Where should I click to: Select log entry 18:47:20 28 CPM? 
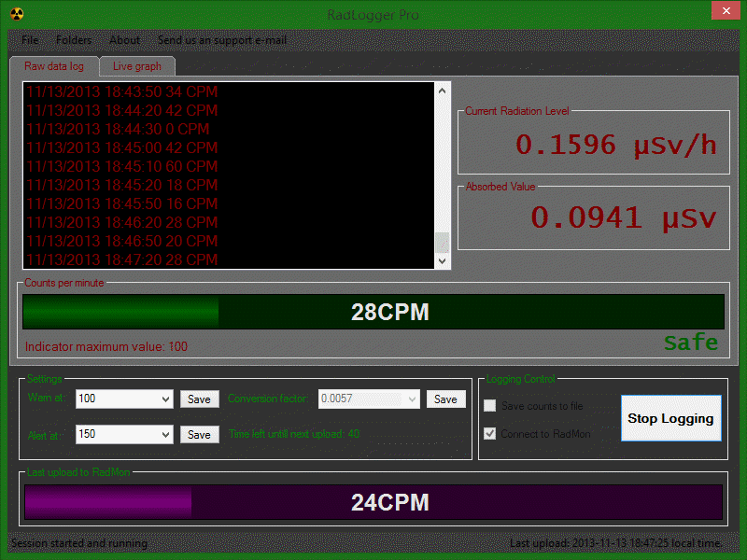coord(122,259)
